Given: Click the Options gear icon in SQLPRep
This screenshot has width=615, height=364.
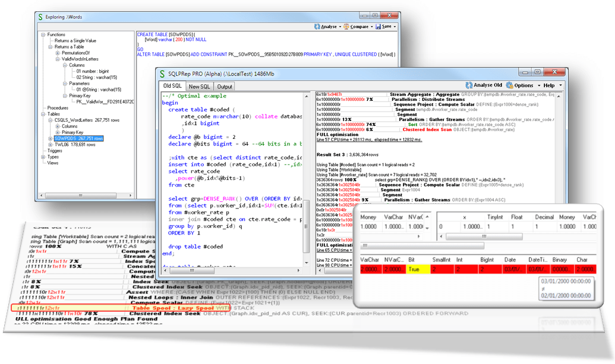Looking at the screenshot, I should 509,85.
